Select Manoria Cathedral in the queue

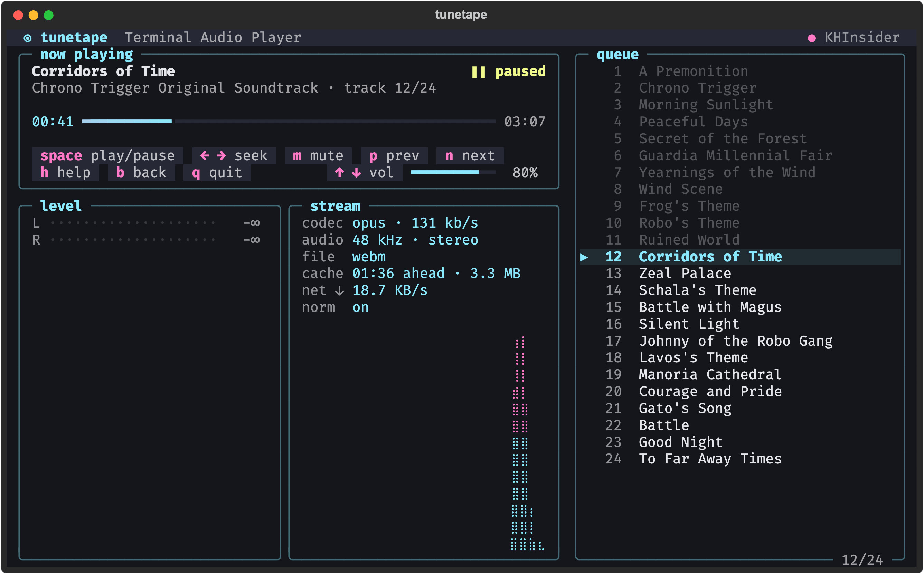(x=740, y=375)
